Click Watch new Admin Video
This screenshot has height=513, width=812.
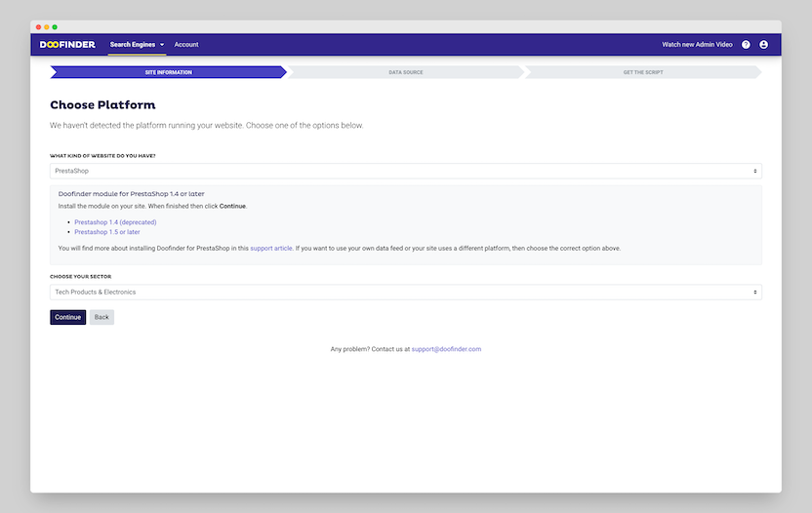tap(697, 45)
